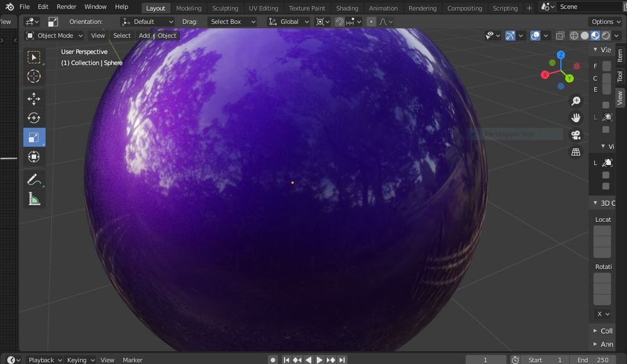
Task: Toggle X-ray view
Action: [x=560, y=36]
